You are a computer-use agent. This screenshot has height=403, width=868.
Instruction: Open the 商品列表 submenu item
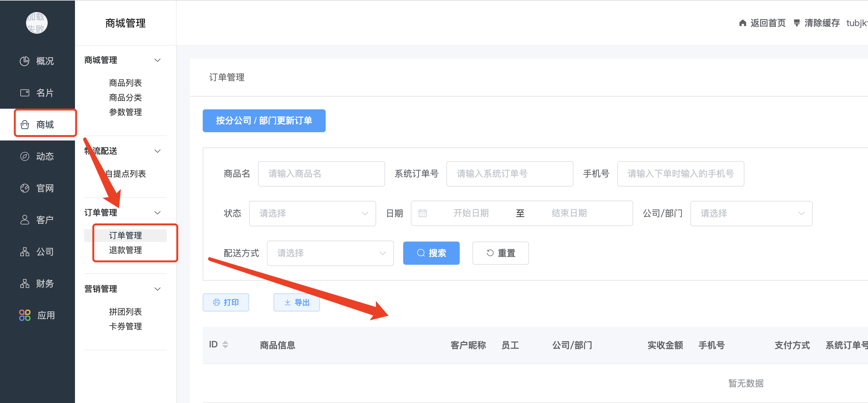125,83
